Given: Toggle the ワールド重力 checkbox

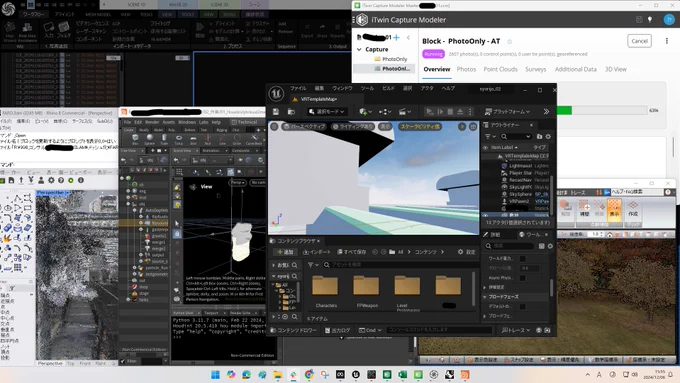Looking at the screenshot, I should coord(523,259).
